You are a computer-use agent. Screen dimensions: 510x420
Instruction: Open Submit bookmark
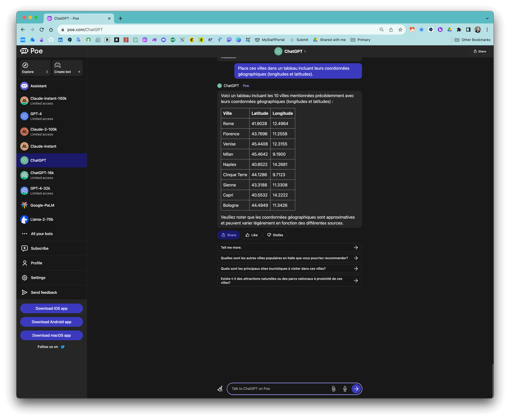click(299, 40)
